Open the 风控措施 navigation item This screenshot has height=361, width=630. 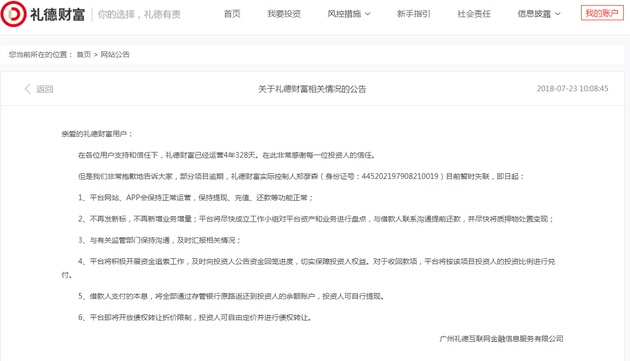tap(344, 14)
